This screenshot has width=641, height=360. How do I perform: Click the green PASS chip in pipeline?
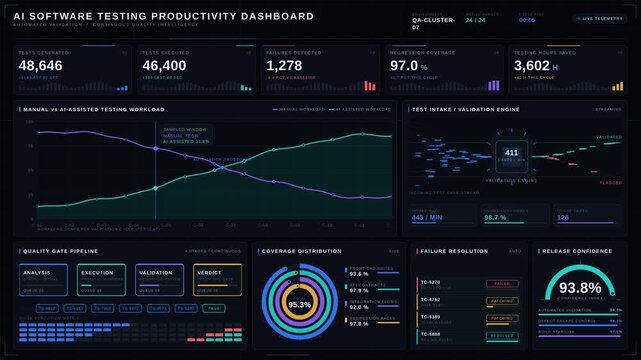[x=214, y=309]
